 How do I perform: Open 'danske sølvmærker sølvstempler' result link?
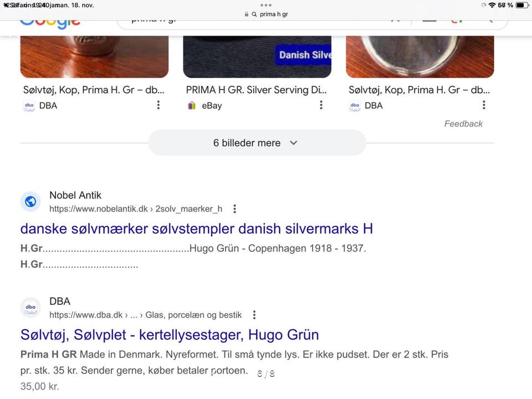196,228
